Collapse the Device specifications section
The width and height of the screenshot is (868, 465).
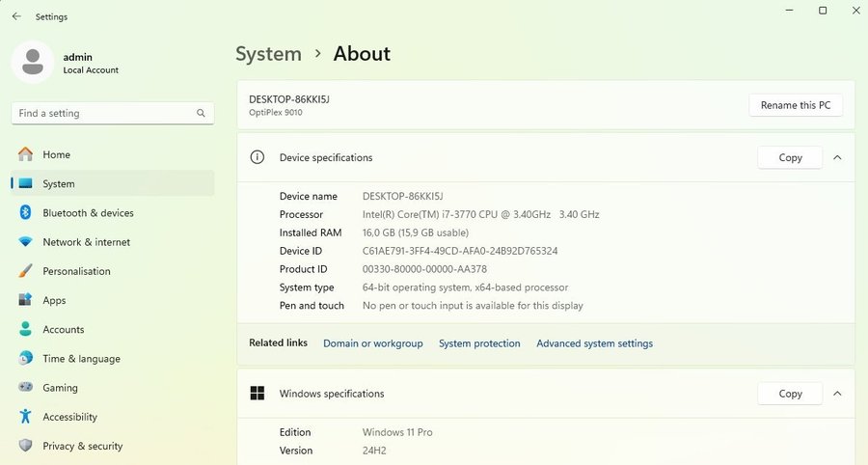836,157
